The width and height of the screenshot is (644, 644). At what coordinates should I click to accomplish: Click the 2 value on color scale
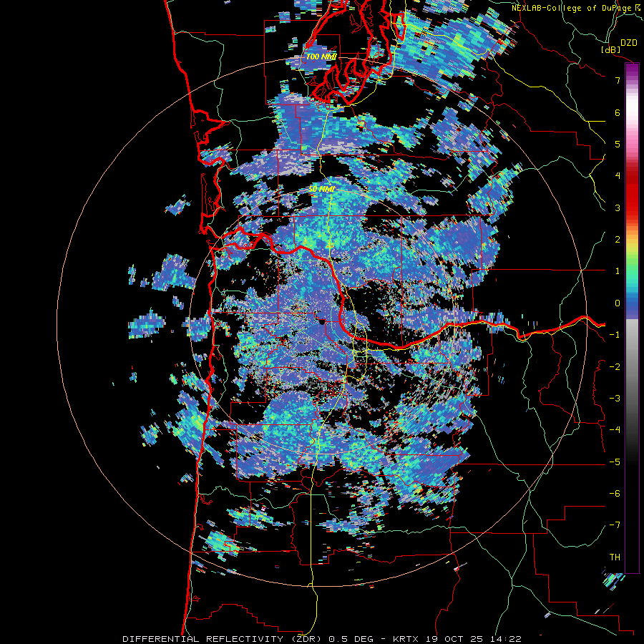coord(618,240)
